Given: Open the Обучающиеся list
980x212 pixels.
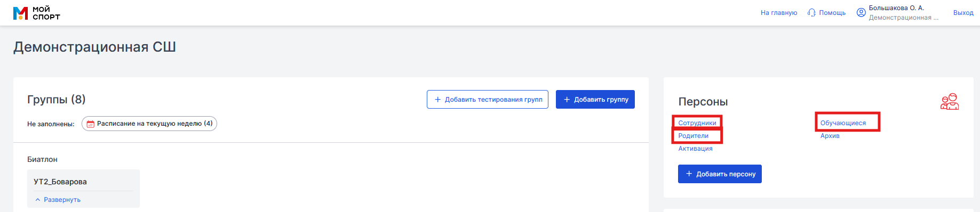Looking at the screenshot, I should [843, 123].
